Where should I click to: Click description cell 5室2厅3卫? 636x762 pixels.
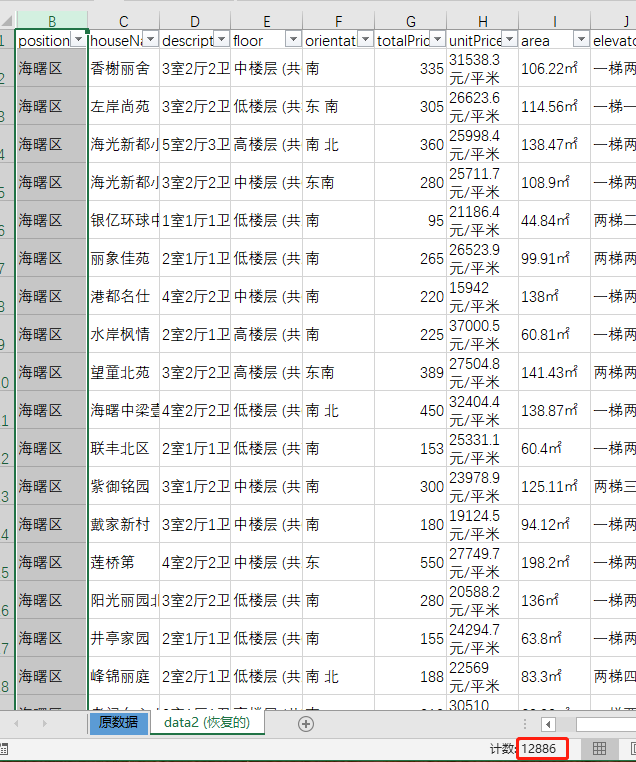point(195,144)
